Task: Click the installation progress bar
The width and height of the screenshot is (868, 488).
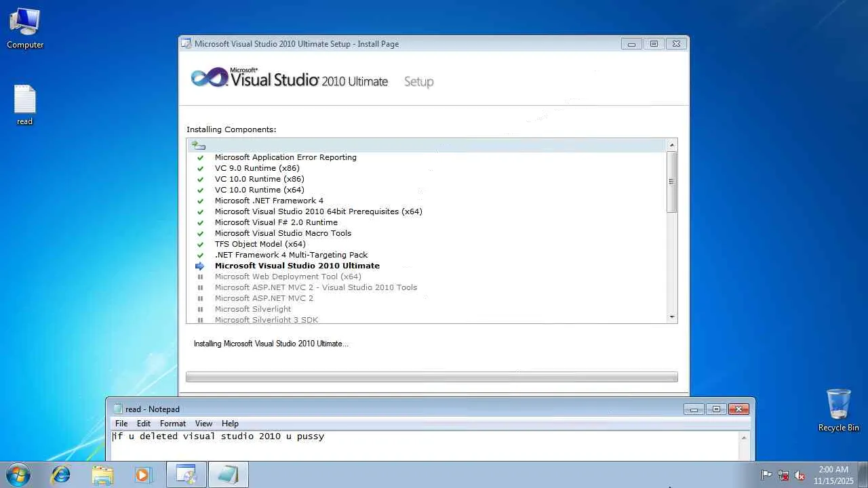Action: [x=432, y=377]
